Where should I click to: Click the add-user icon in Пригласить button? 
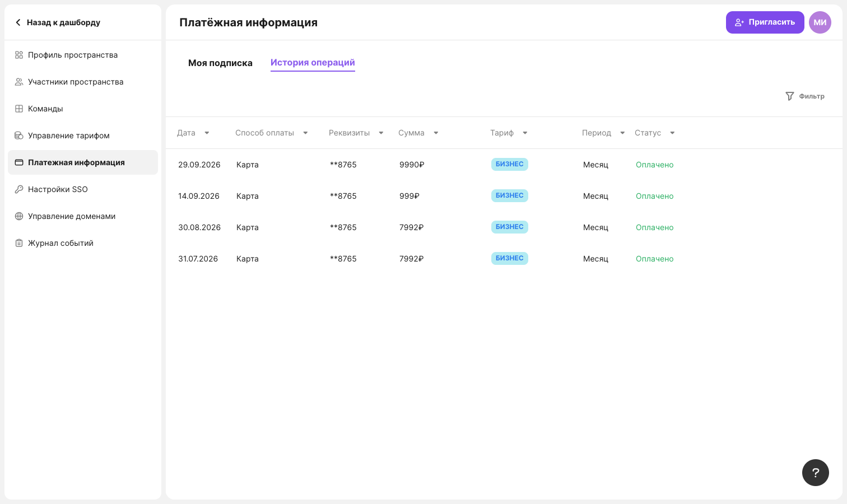pyautogui.click(x=739, y=22)
